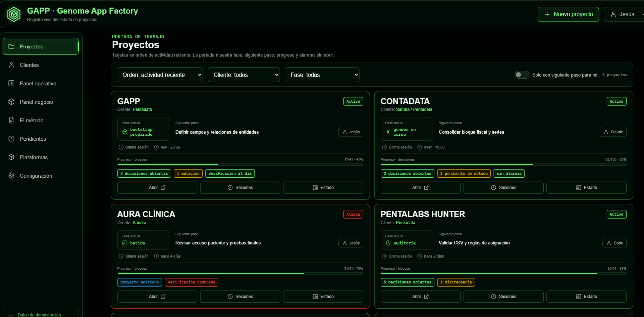
Task: Expand the Jesús user menu in header
Action: coord(624,14)
